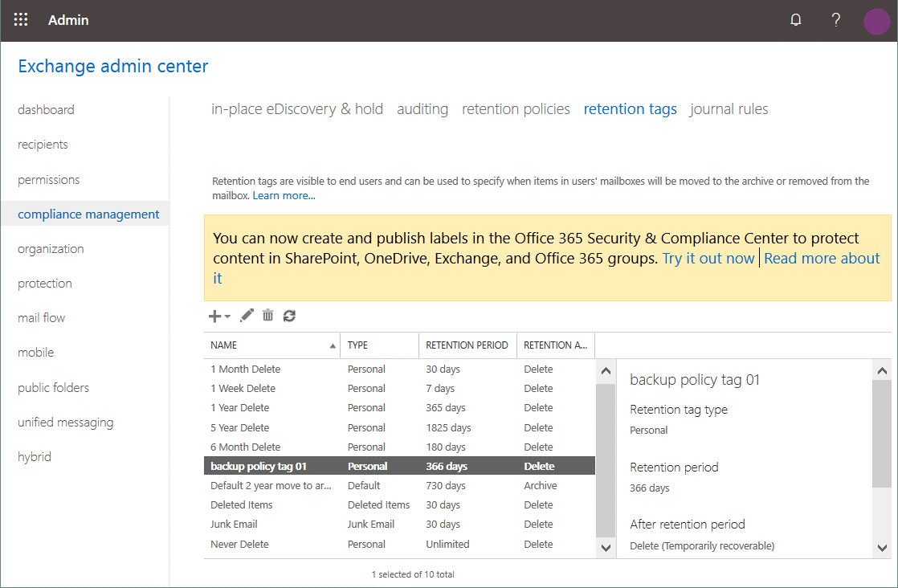Sort by the RETENTION PERIOD column header
The width and height of the screenshot is (898, 588).
tap(467, 345)
